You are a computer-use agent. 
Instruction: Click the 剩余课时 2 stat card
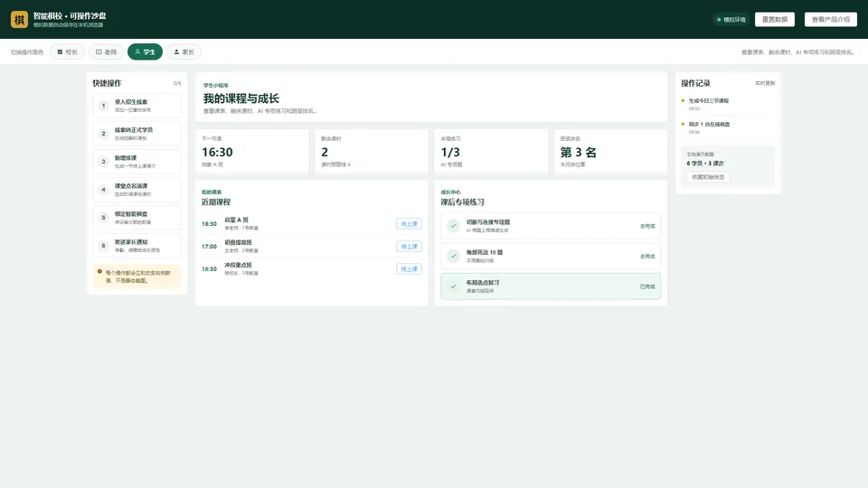(x=372, y=152)
